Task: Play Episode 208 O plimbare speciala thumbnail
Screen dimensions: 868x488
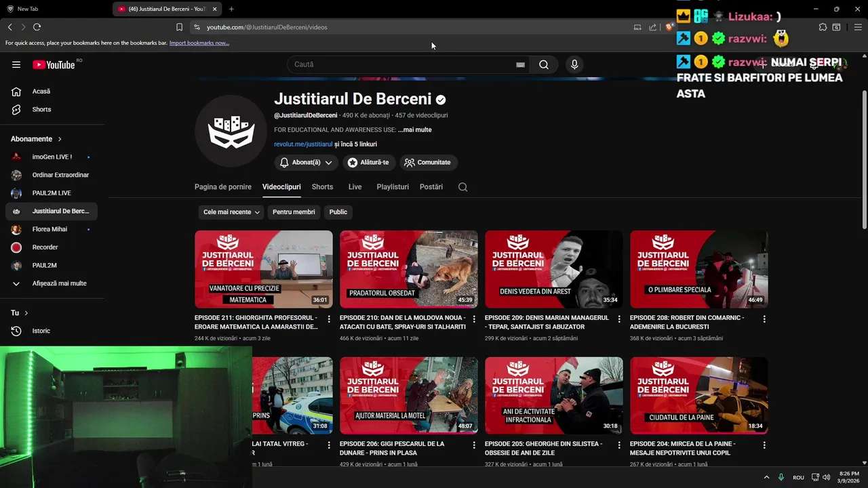Action: coord(699,269)
